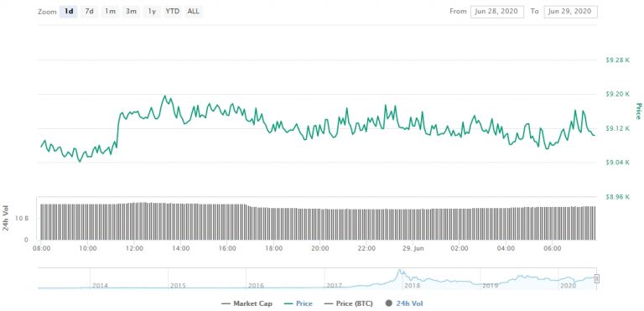Open the From date field

497,12
